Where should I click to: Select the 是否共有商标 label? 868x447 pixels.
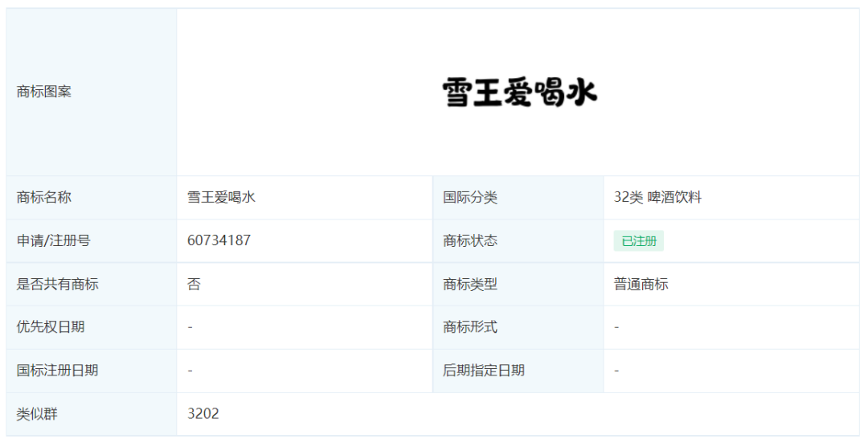(x=58, y=284)
